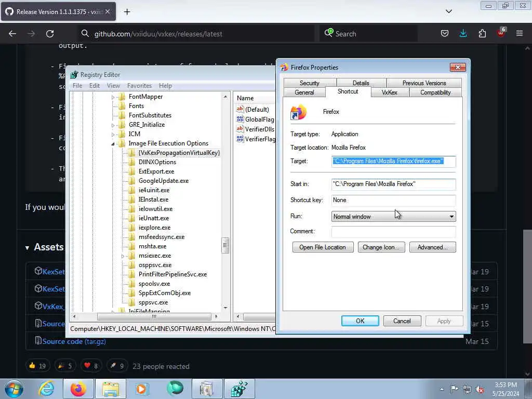Image resolution: width=532 pixels, height=399 pixels.
Task: Click the thumbs up reaction button
Action: click(37, 366)
